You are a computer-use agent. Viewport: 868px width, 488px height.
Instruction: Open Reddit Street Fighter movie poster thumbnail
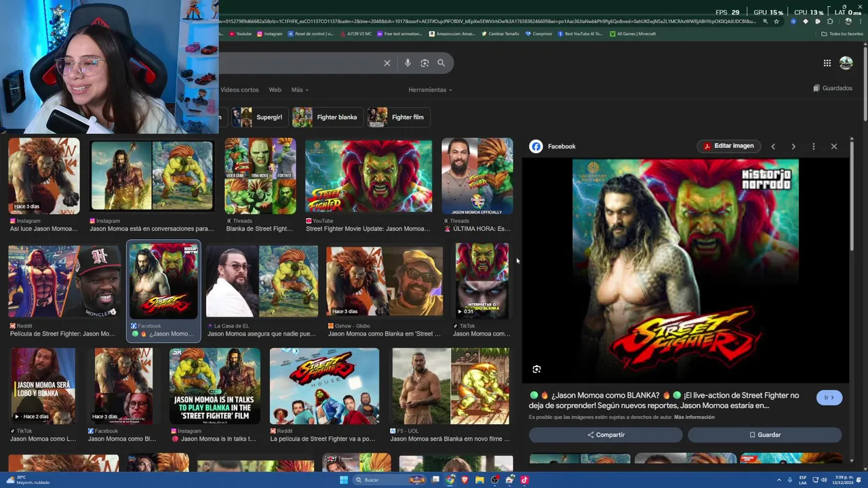[x=324, y=386]
